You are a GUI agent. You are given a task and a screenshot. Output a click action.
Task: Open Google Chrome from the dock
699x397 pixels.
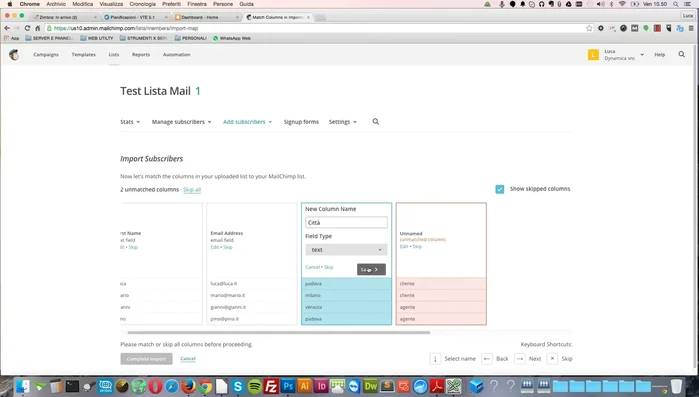pyautogui.click(x=205, y=386)
